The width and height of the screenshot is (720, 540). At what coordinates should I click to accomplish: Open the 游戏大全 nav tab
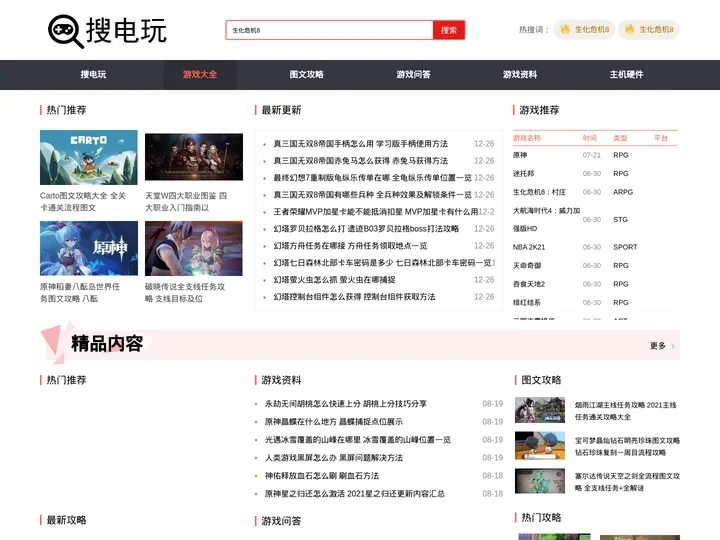tap(200, 74)
